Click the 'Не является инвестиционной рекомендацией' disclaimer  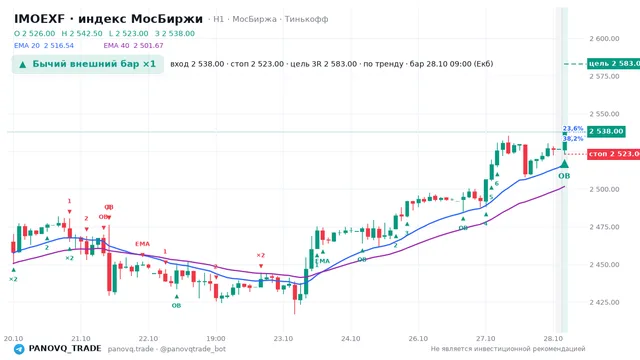508,349
